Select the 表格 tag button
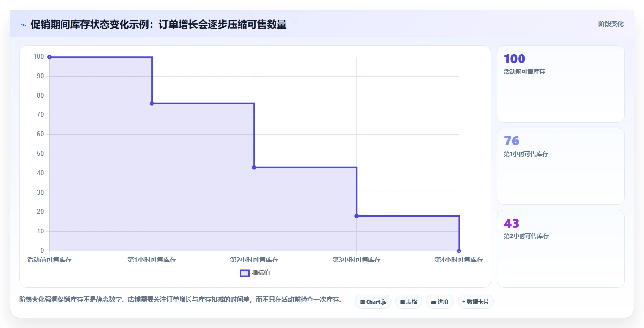The image size is (644, 328). [408, 302]
